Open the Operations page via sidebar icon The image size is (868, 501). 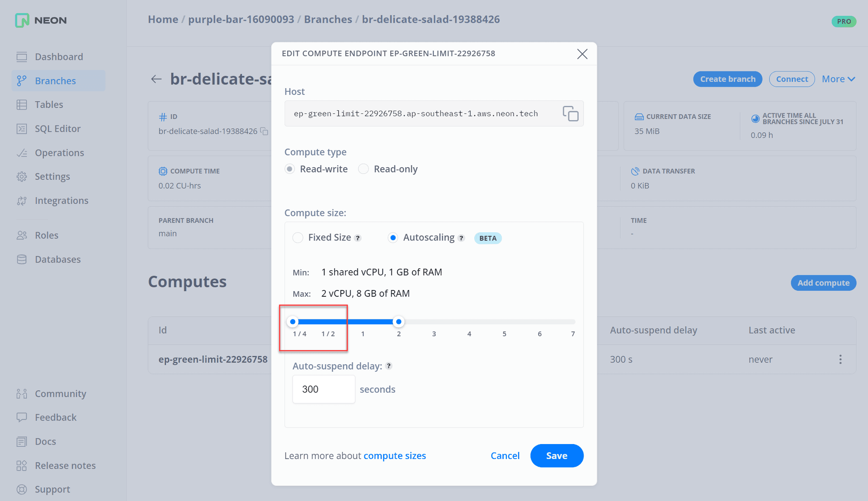tap(59, 153)
